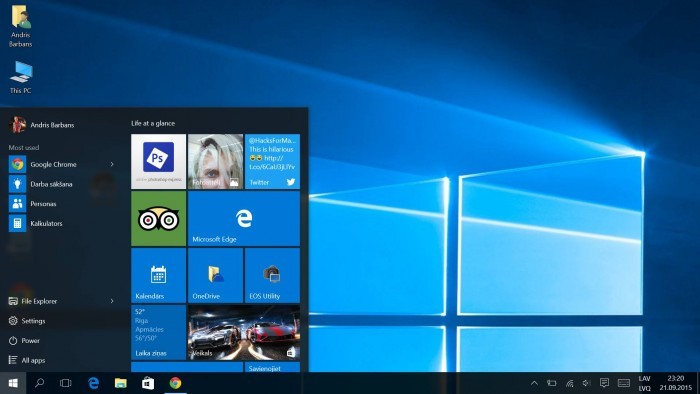Screen dimensions: 700x394
Task: Open the Laika ziņas weather tile
Action: tap(158, 332)
